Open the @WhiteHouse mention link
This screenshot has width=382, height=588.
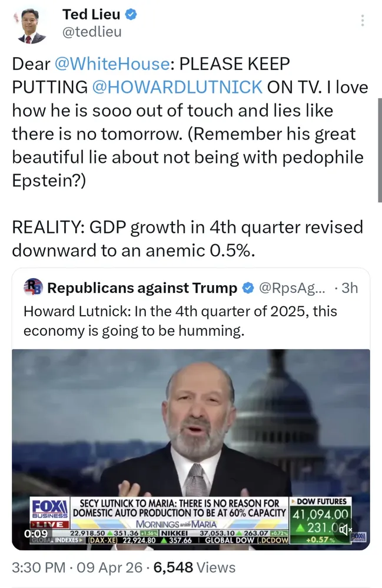(110, 64)
